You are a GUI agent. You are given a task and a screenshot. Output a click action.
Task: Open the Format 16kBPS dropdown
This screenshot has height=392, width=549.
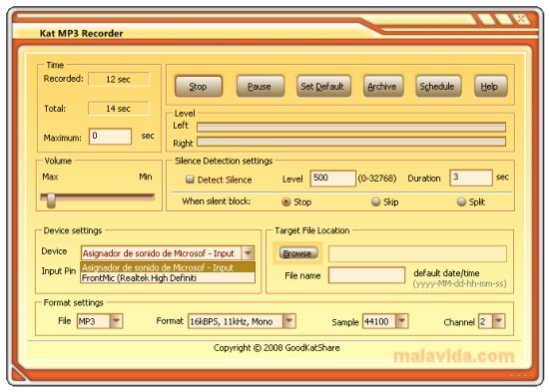[289, 321]
